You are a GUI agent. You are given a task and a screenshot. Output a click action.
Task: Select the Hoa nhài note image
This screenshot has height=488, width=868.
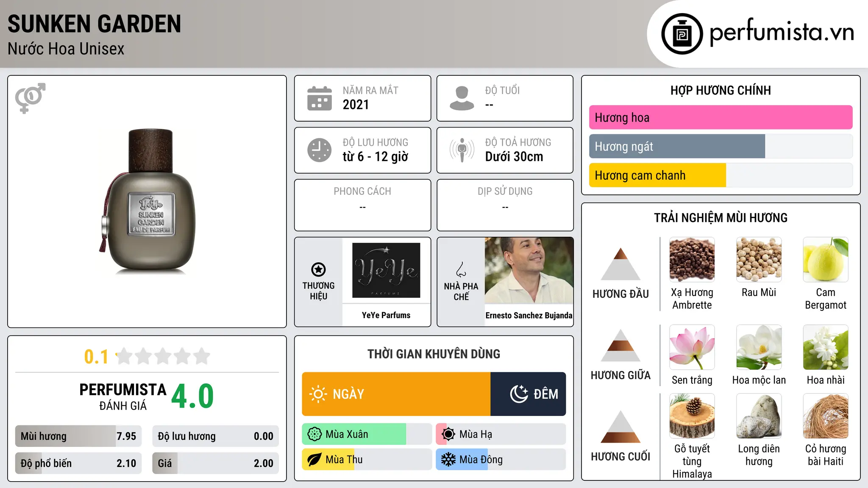coord(826,347)
